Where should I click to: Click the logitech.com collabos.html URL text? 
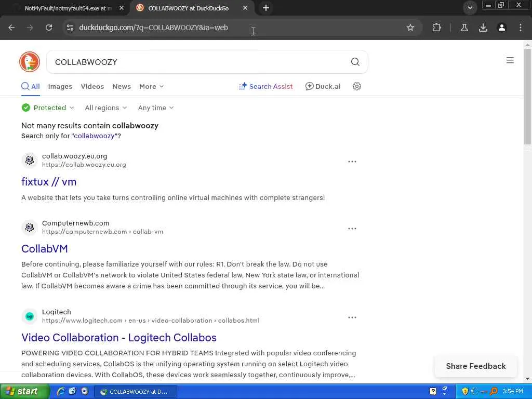[151, 321]
